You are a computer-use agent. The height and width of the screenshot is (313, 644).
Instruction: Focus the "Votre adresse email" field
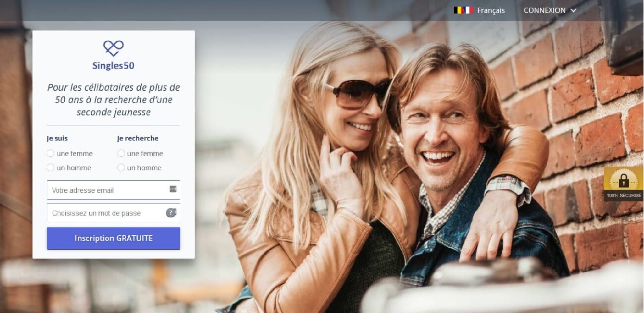pyautogui.click(x=107, y=190)
